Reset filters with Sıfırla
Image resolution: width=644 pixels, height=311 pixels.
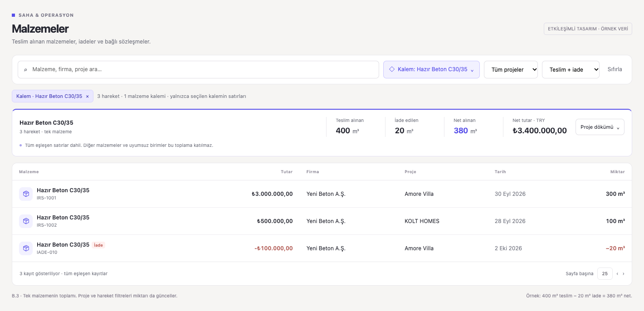pos(615,70)
